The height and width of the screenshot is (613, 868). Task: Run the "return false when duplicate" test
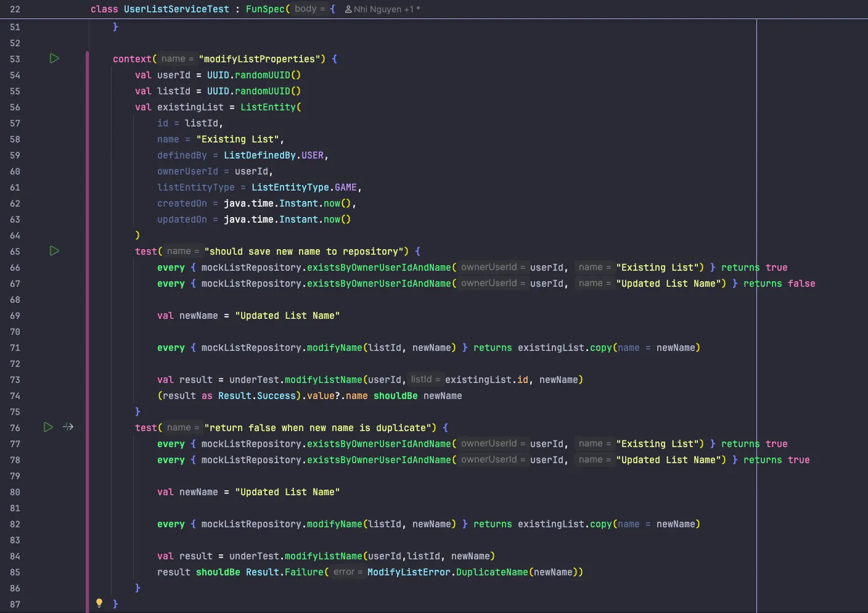[48, 427]
